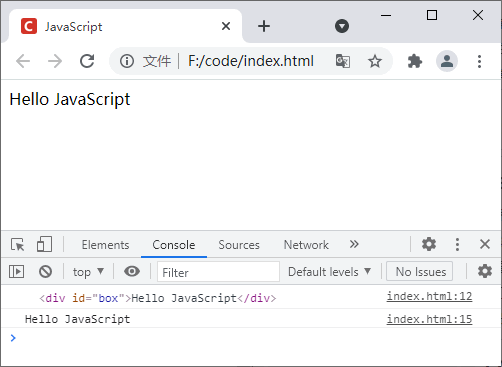Show the console sidebar

[x=16, y=272]
